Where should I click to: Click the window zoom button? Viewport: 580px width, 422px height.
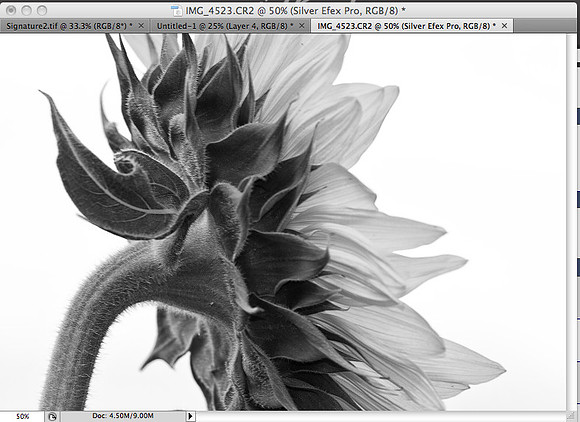pyautogui.click(x=42, y=10)
